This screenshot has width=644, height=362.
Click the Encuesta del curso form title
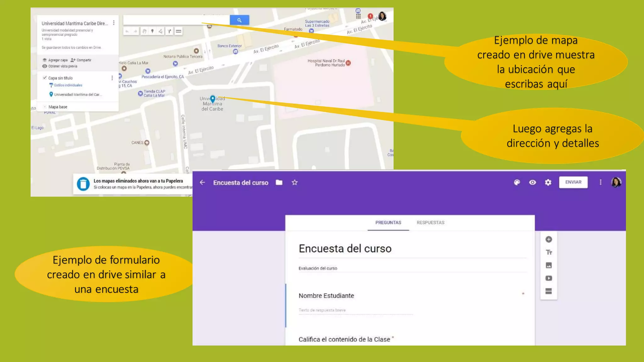click(345, 249)
